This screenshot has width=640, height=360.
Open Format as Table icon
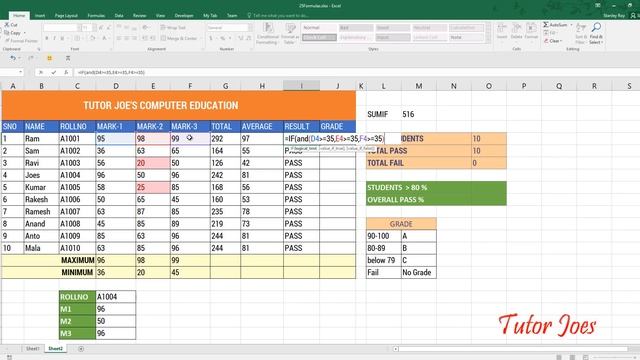(290, 29)
